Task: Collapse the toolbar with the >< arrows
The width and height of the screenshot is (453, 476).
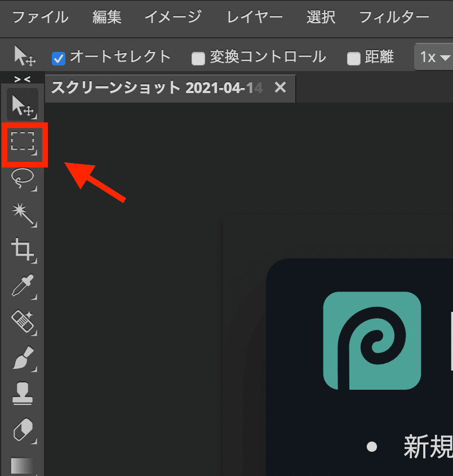Action: (x=23, y=79)
